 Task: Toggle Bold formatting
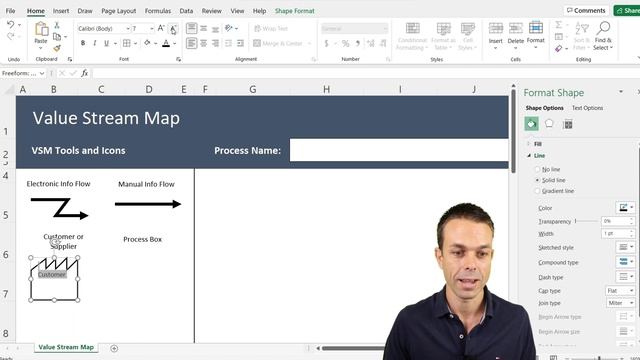pos(83,43)
